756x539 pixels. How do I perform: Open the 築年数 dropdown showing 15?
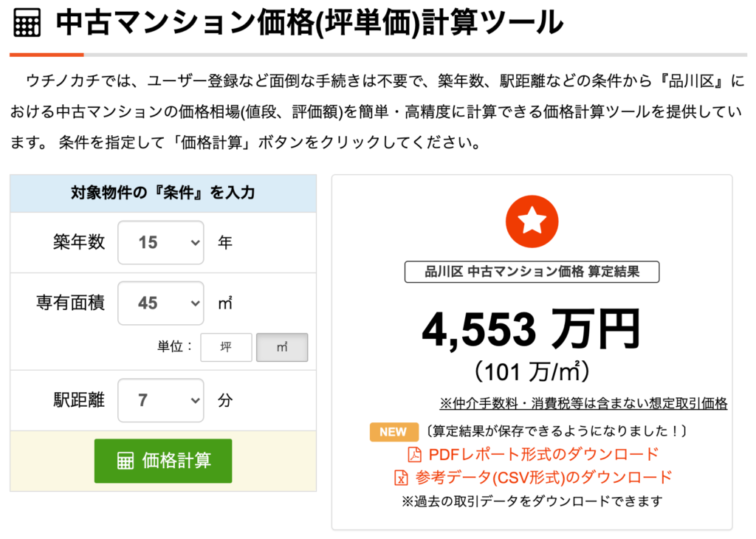tap(160, 242)
